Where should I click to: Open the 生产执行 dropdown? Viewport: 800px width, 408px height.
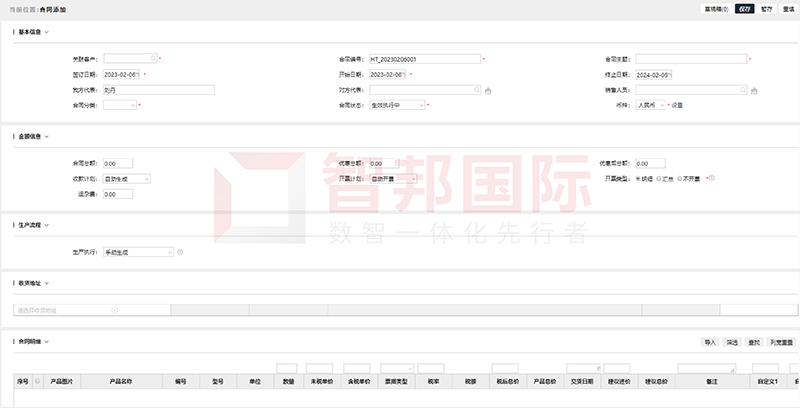coord(138,252)
